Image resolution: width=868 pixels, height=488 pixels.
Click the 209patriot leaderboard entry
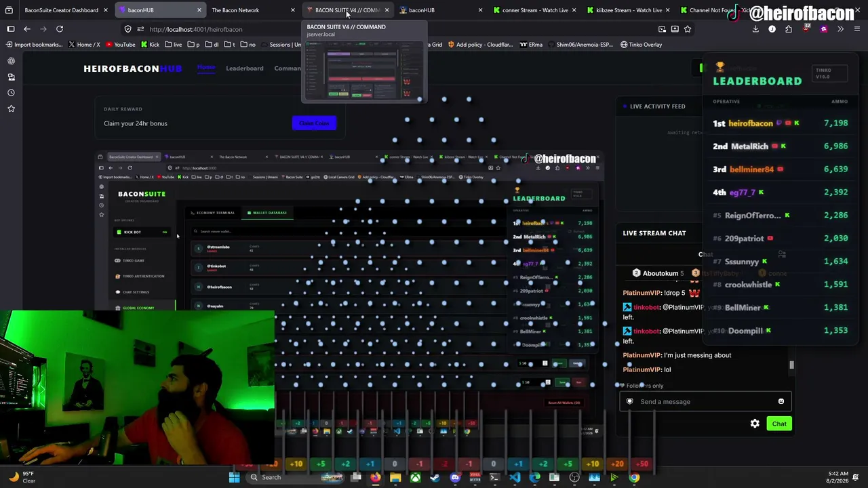(780, 239)
